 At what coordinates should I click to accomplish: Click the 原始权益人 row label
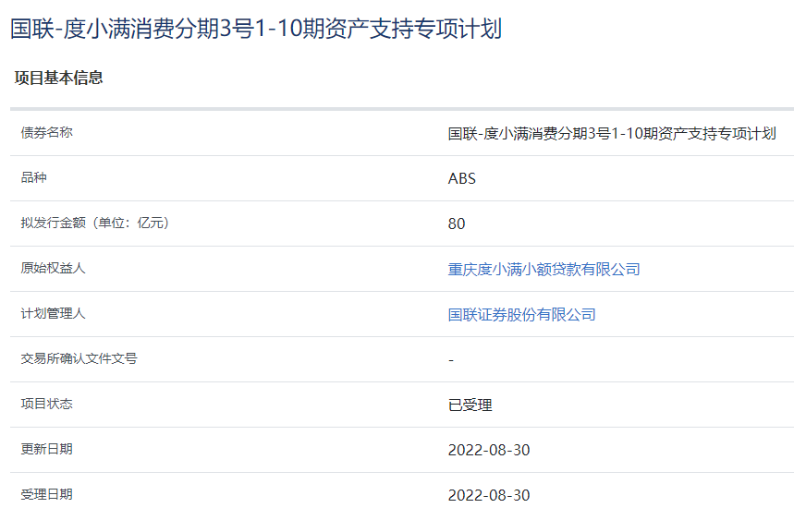coord(54,268)
